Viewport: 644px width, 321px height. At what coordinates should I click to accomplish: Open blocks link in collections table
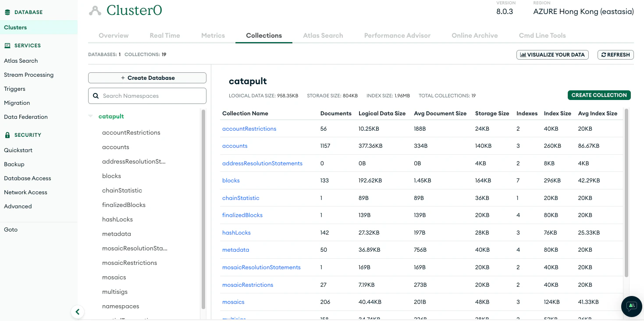click(231, 181)
